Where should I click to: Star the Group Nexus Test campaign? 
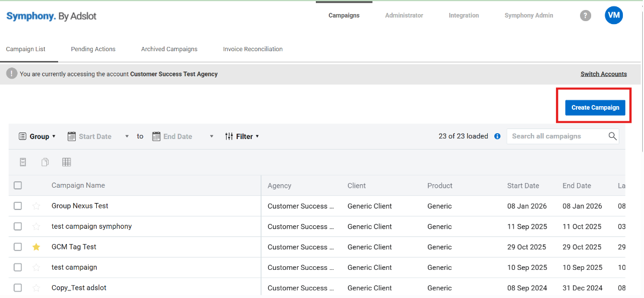click(36, 206)
